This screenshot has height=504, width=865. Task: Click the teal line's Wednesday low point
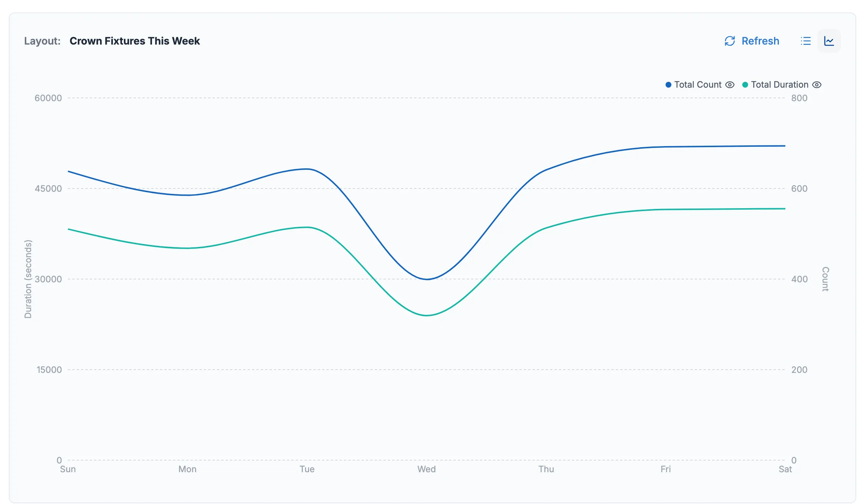pos(427,316)
